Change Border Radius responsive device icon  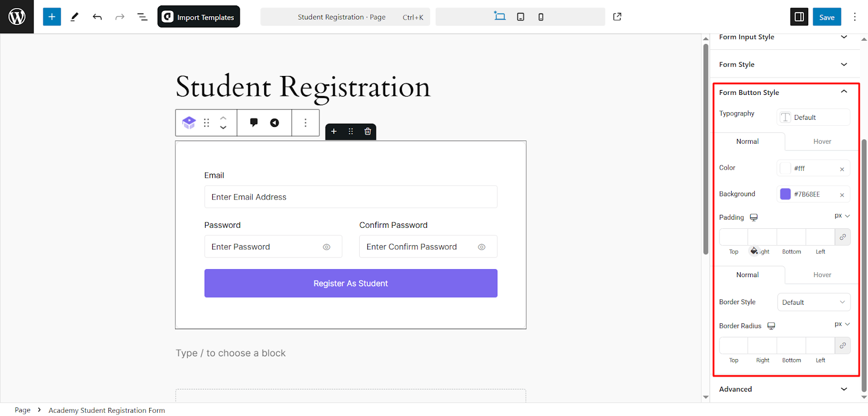click(771, 326)
